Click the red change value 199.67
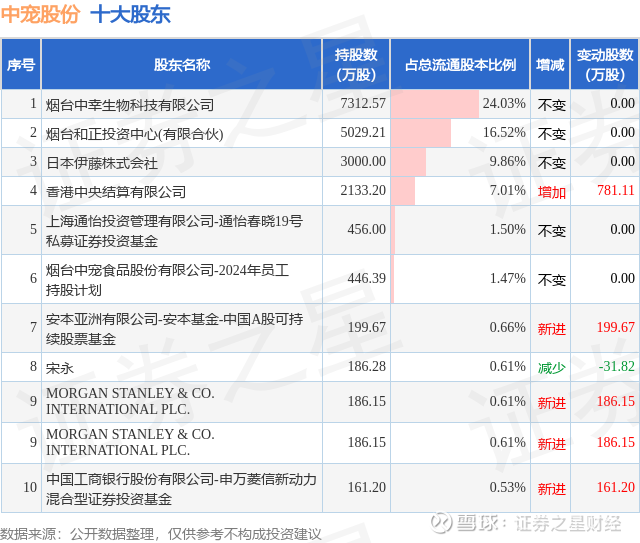The width and height of the screenshot is (640, 543). [616, 327]
